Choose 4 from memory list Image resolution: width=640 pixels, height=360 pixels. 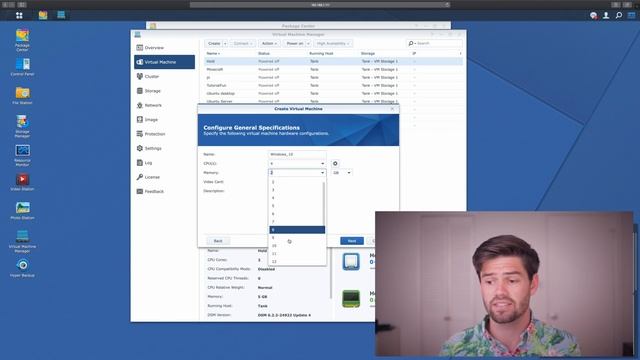[x=296, y=198]
